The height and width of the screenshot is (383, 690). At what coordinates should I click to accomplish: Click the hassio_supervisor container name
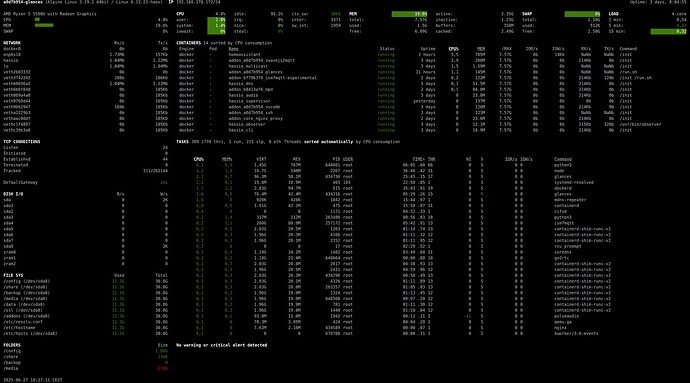(x=249, y=101)
